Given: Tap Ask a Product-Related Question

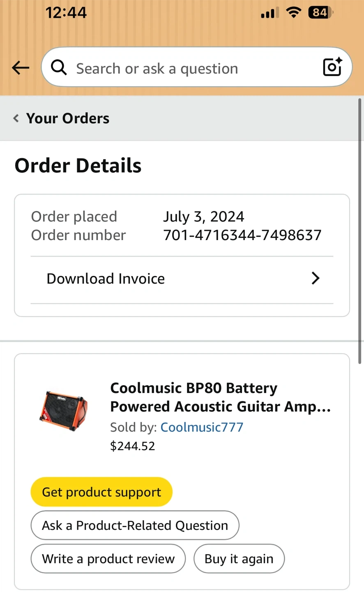Looking at the screenshot, I should coord(135,525).
